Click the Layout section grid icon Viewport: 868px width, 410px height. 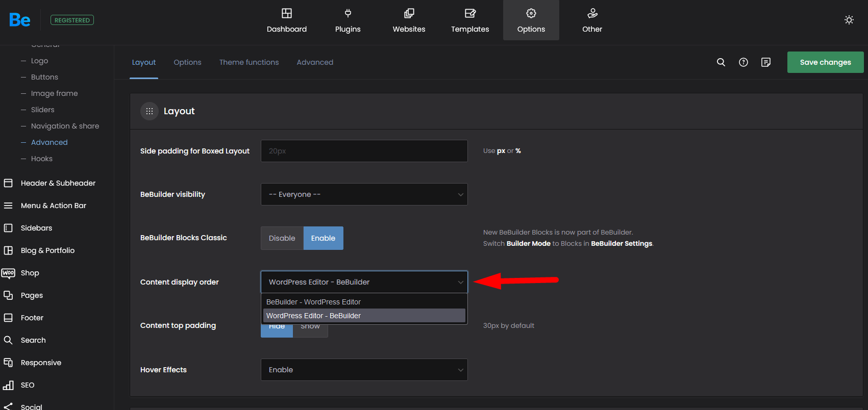(150, 111)
